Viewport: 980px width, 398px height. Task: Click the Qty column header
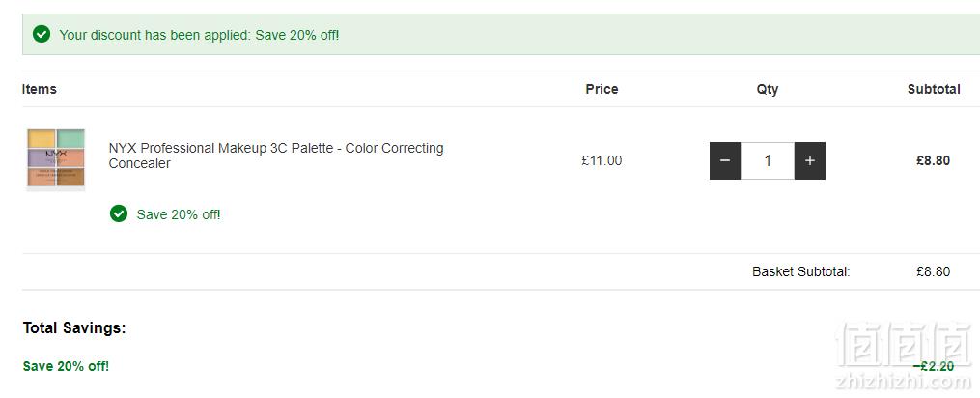[x=768, y=89]
